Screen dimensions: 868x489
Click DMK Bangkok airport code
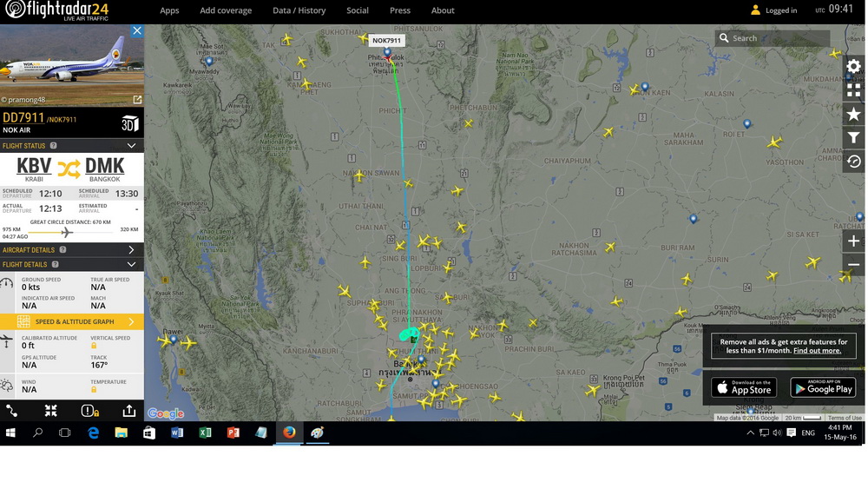105,166
